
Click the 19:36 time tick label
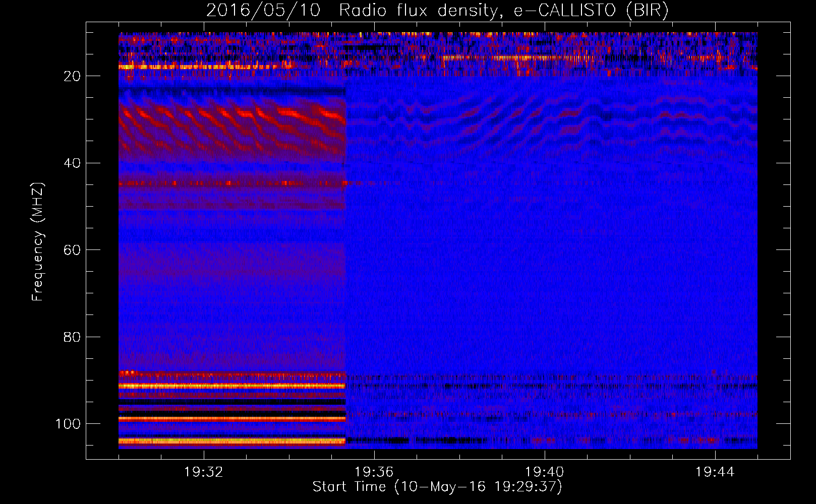[x=374, y=472]
